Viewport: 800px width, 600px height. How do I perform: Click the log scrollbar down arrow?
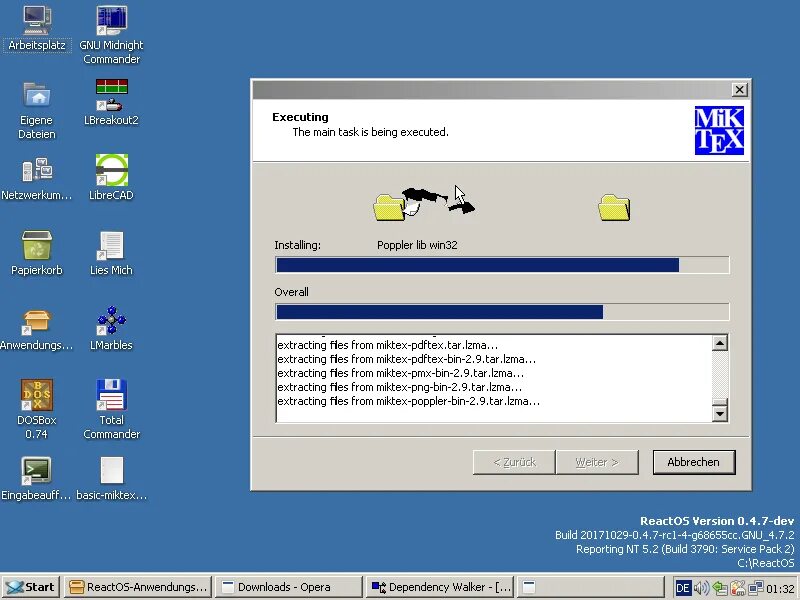tap(719, 413)
